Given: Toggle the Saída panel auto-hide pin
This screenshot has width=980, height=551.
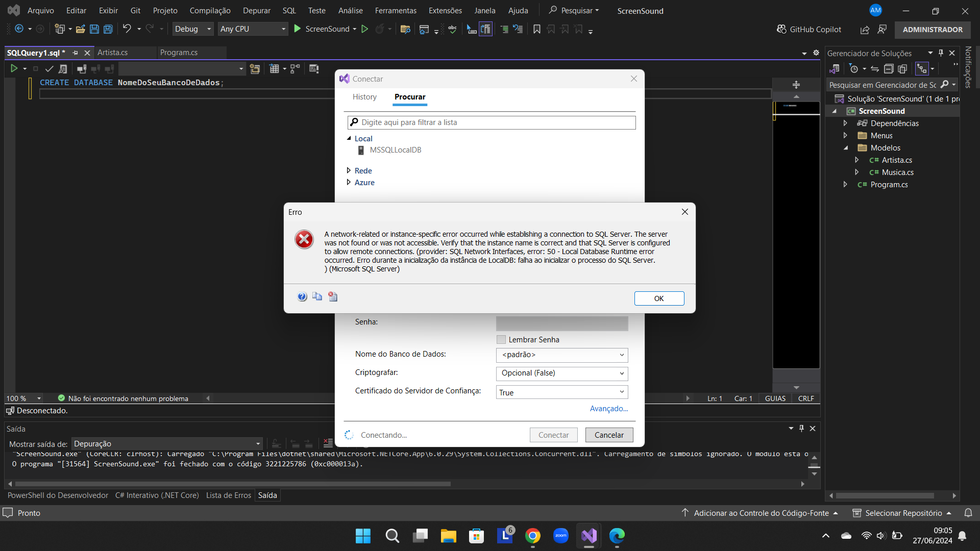Looking at the screenshot, I should click(801, 429).
